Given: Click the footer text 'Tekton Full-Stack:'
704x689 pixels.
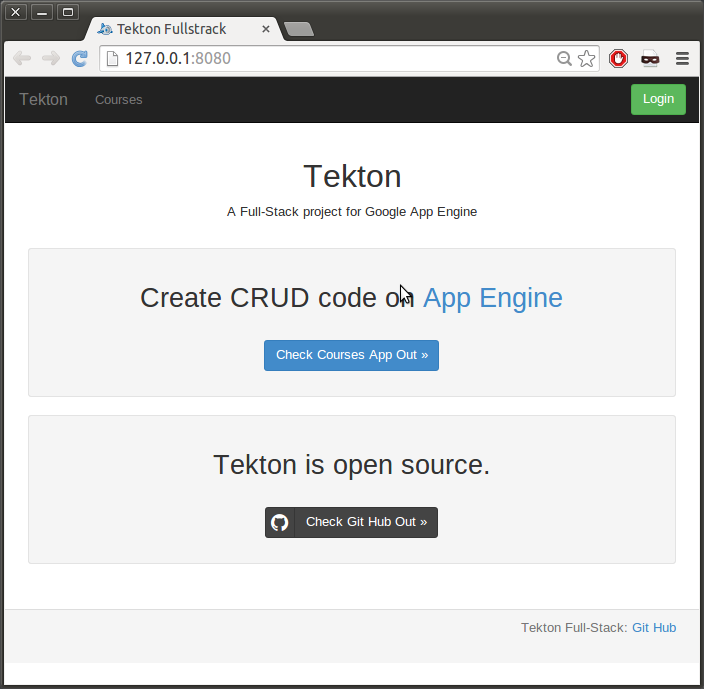Looking at the screenshot, I should tap(574, 628).
